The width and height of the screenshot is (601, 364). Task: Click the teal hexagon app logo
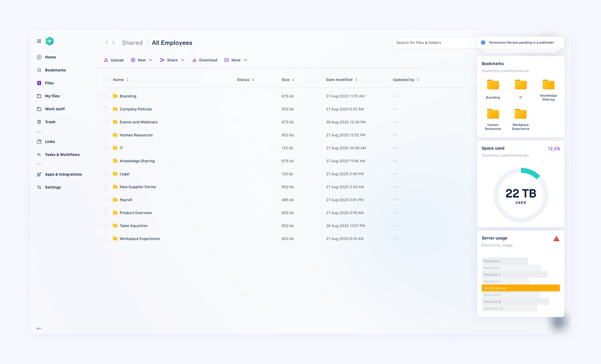coord(49,41)
